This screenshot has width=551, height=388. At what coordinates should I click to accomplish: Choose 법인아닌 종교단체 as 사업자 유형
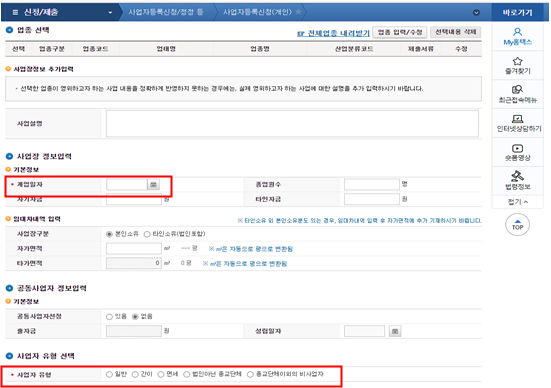pyautogui.click(x=187, y=375)
